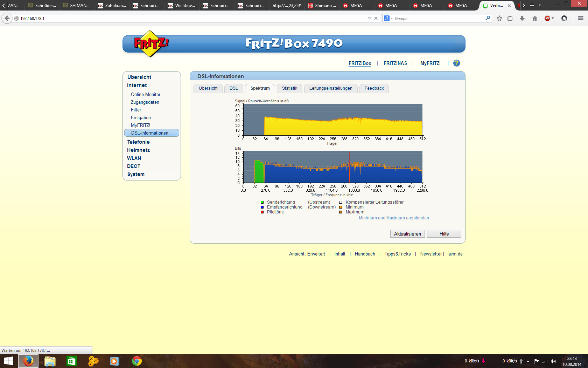Switch to the Shimano ... browser tab
The height and width of the screenshot is (368, 588).
[x=322, y=5]
